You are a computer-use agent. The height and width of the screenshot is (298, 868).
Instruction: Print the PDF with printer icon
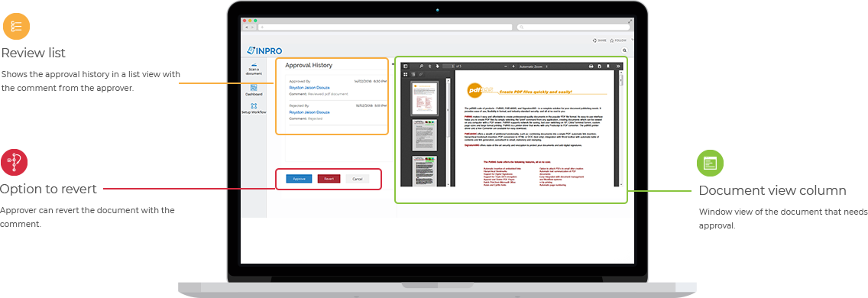[x=591, y=66]
